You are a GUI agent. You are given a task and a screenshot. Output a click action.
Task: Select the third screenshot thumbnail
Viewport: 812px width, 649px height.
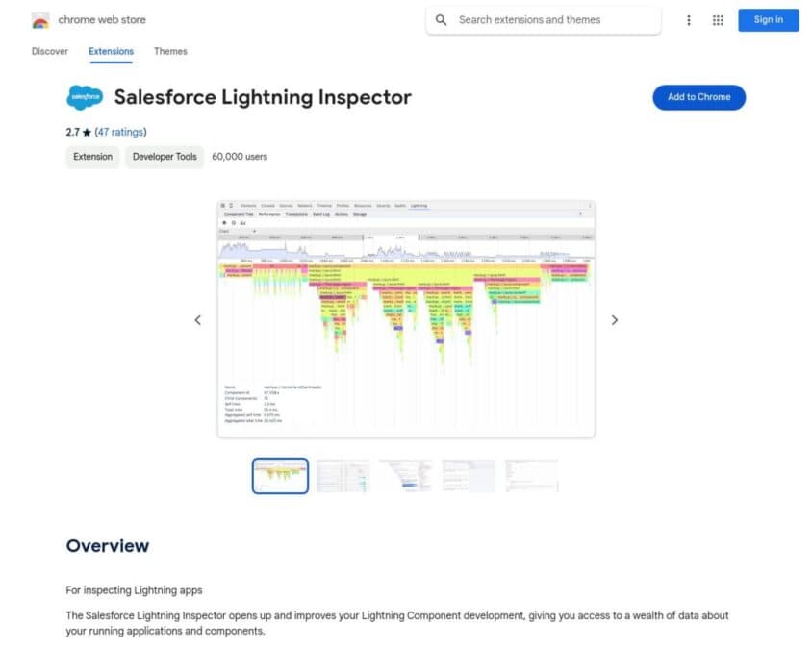(405, 476)
